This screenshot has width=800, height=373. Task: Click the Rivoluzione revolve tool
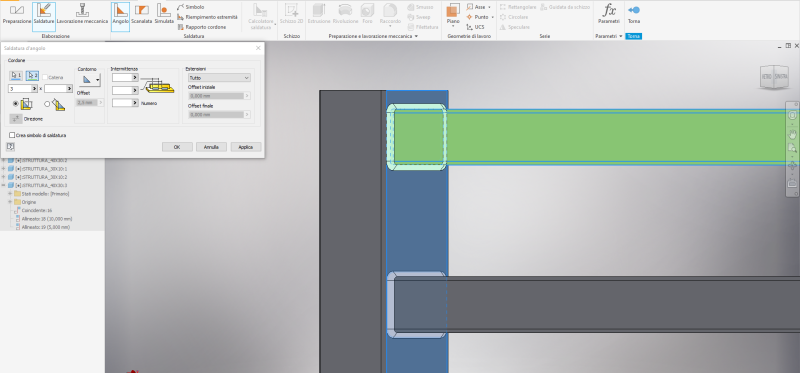click(345, 14)
